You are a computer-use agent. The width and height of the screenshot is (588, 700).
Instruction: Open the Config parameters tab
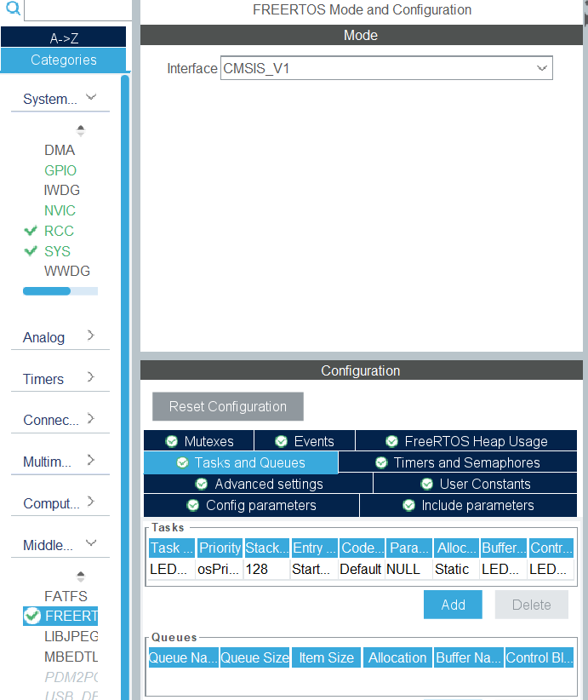click(252, 505)
